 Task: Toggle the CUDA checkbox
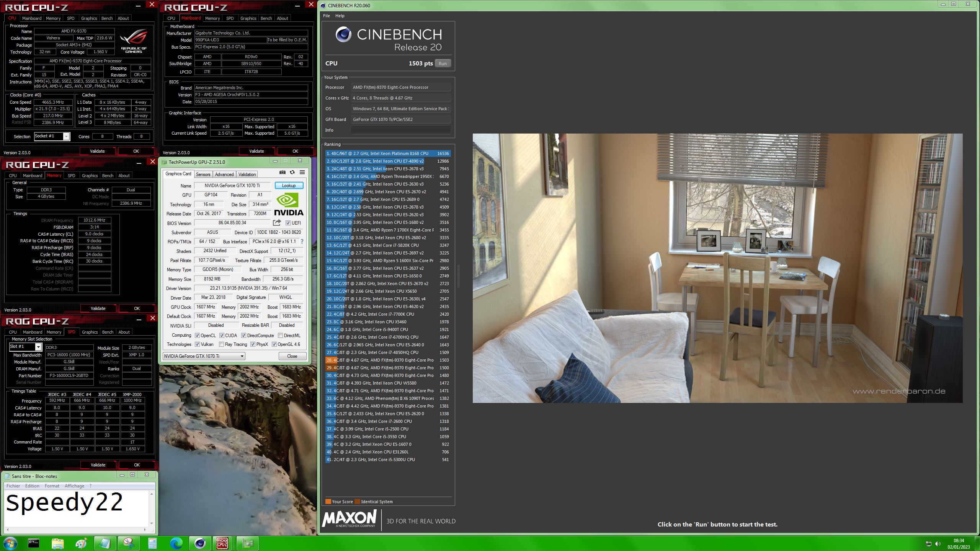(222, 336)
